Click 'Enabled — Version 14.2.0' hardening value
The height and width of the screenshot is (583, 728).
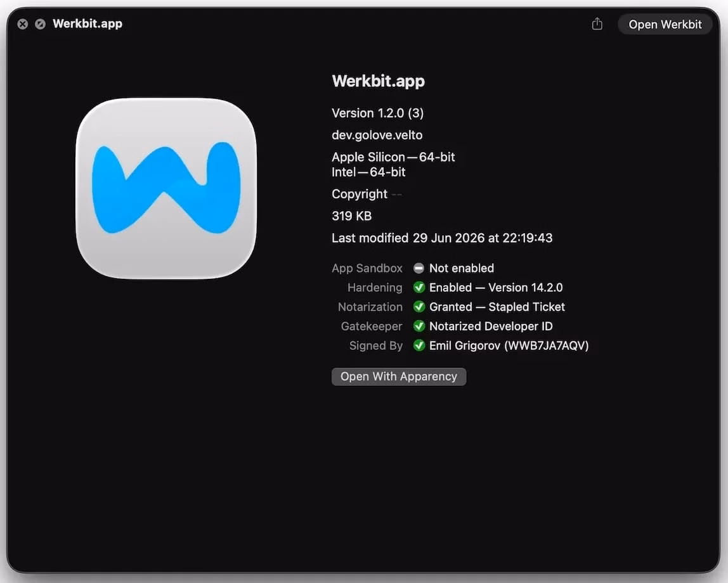pos(496,288)
